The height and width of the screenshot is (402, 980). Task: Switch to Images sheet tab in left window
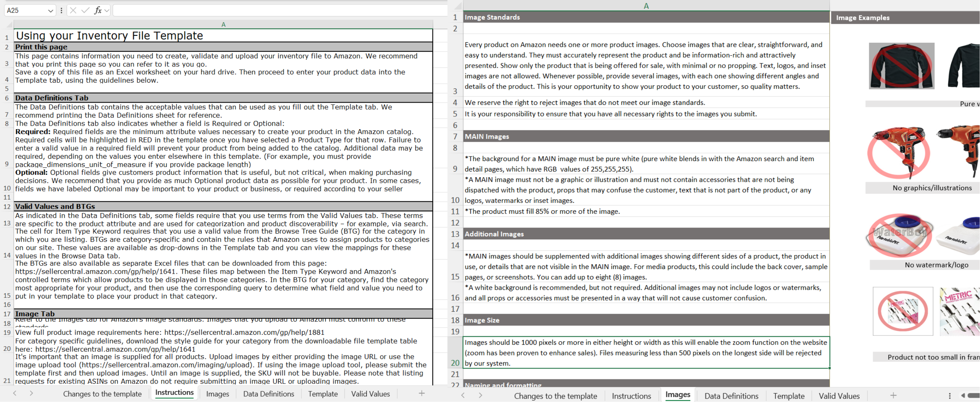pos(218,394)
